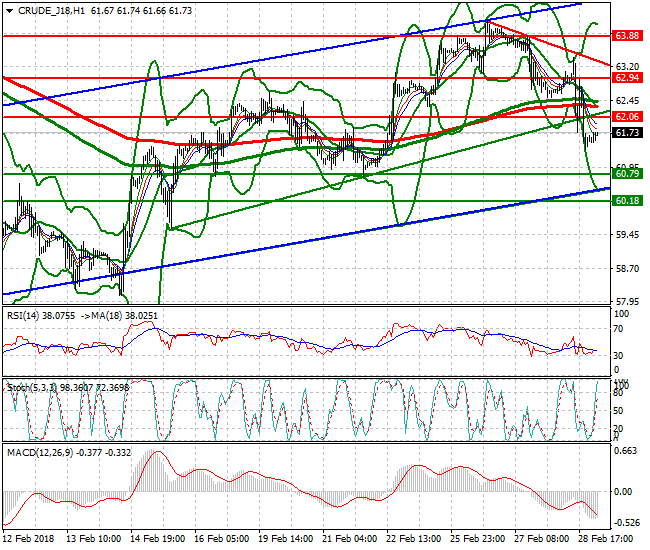This screenshot has width=650, height=550.
Task: Click the 63.20 price scale value
Action: (x=627, y=66)
